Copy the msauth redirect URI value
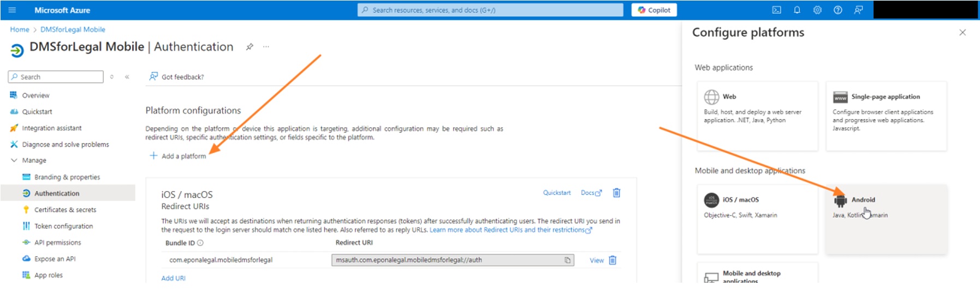This screenshot has width=980, height=292. click(568, 260)
